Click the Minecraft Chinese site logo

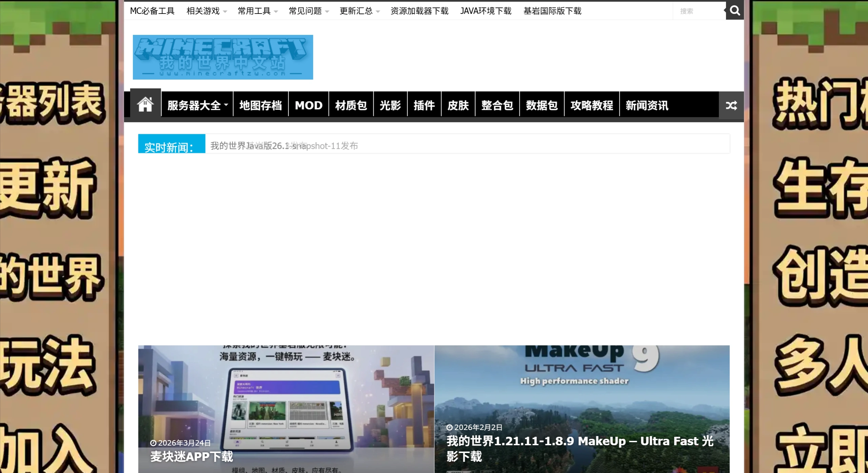pyautogui.click(x=223, y=57)
